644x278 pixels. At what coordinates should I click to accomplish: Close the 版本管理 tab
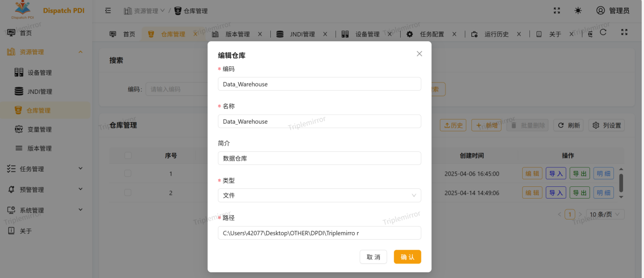[260, 34]
